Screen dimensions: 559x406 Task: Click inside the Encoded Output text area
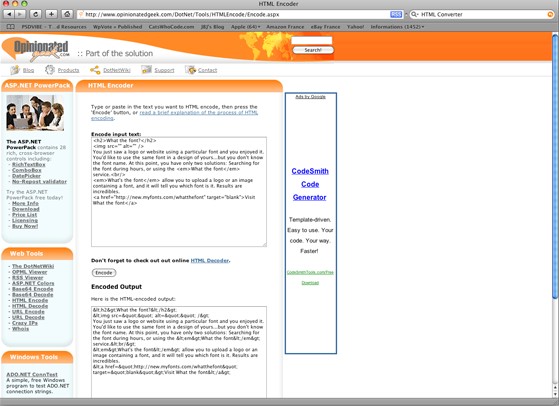coord(179,352)
